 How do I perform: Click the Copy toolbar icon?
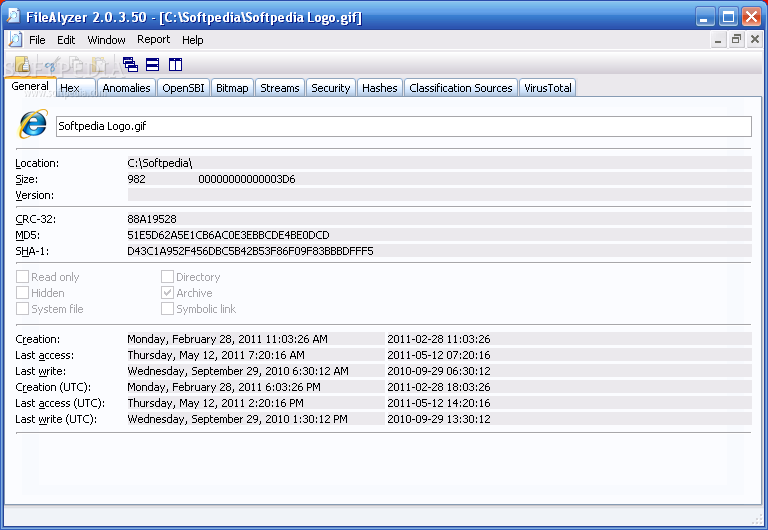[x=75, y=65]
